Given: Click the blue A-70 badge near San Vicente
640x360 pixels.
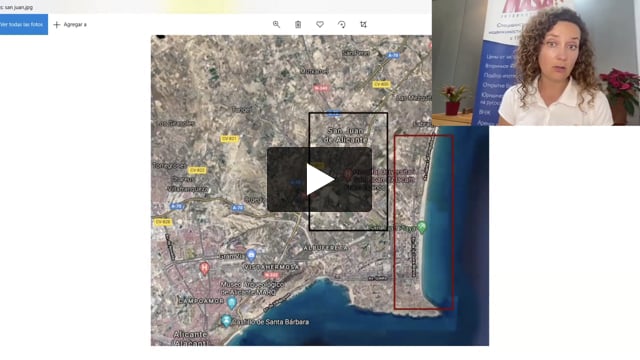Looking at the screenshot, I should click(x=176, y=207).
